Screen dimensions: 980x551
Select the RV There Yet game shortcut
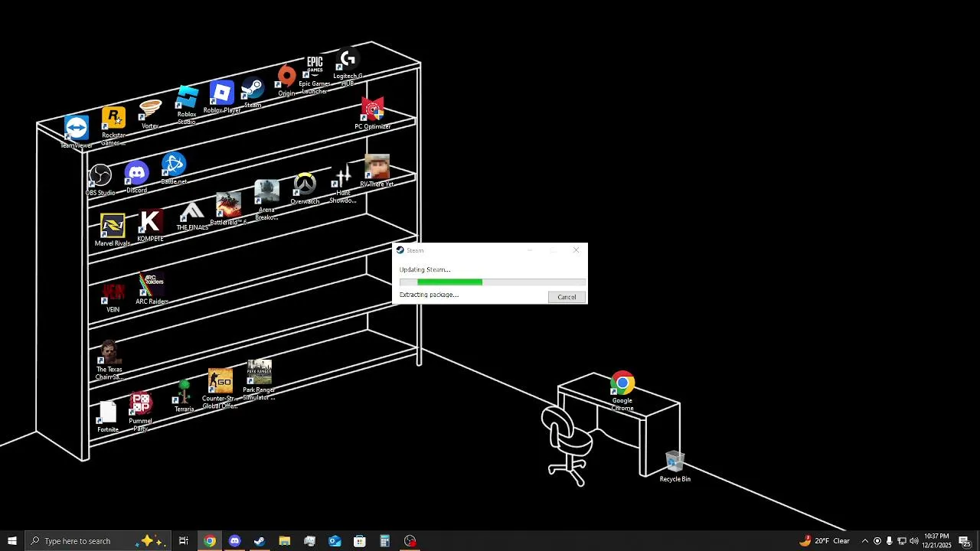(377, 171)
